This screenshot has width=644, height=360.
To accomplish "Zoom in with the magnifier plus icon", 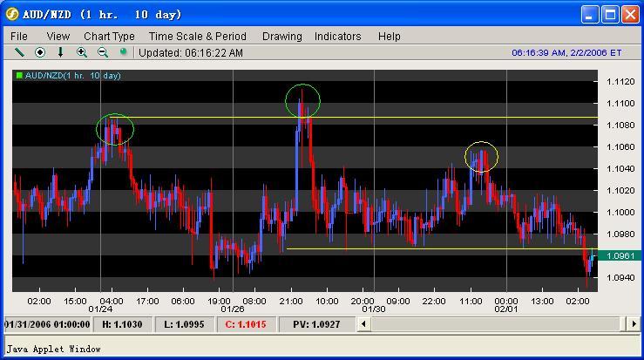I will [x=82, y=52].
